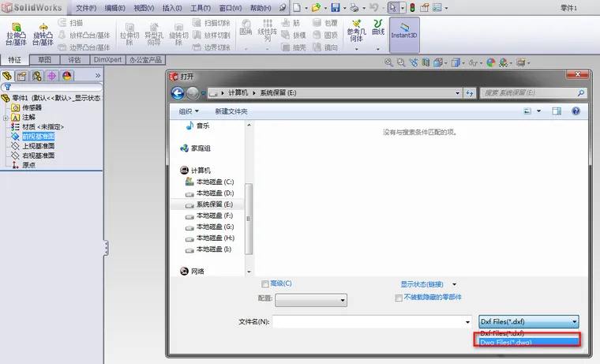Click the Rebuild traffic-light icon
The image size is (600, 364).
[412, 7]
